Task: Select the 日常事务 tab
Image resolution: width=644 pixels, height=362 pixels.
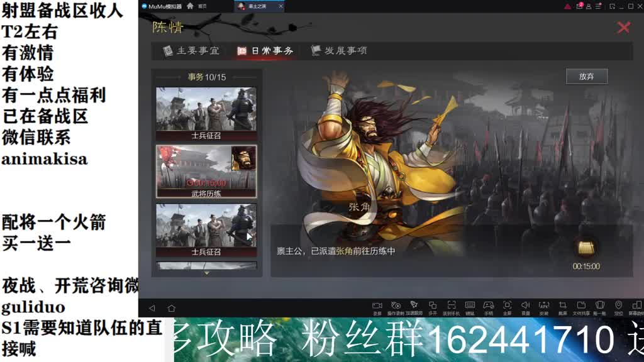Action: (265, 51)
